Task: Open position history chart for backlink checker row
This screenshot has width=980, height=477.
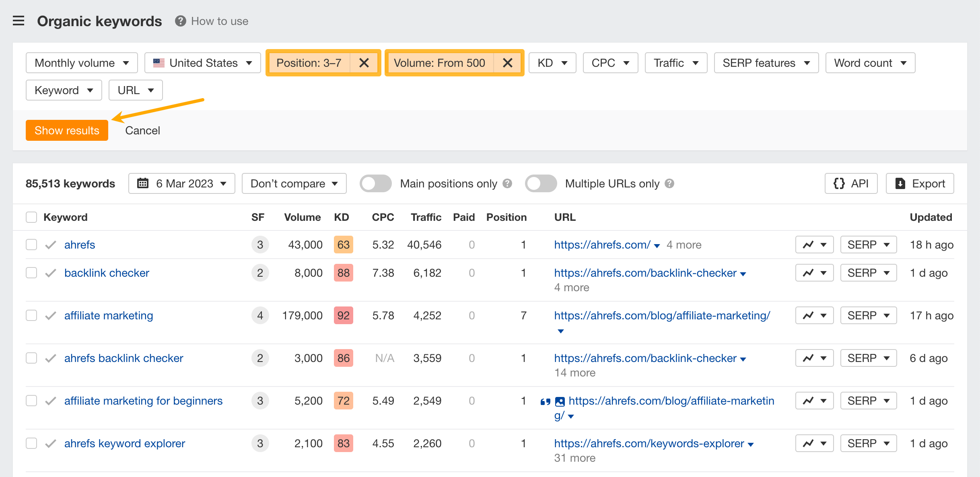Action: (x=814, y=273)
